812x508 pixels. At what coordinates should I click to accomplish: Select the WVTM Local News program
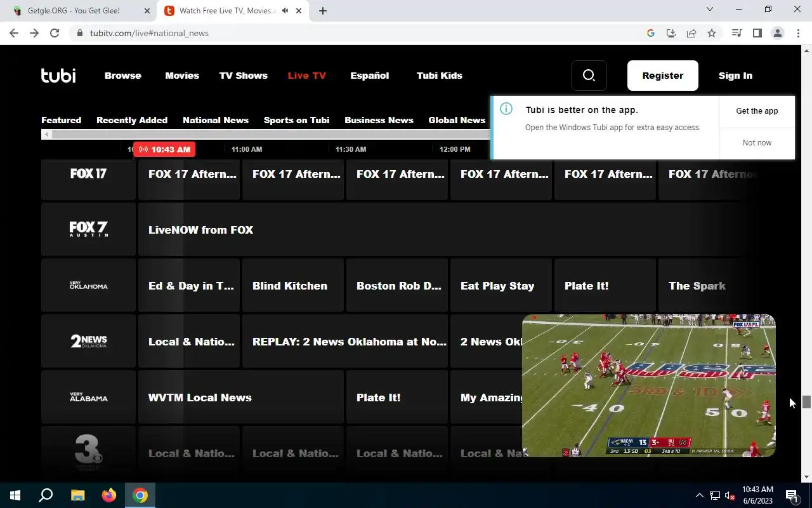coord(241,397)
